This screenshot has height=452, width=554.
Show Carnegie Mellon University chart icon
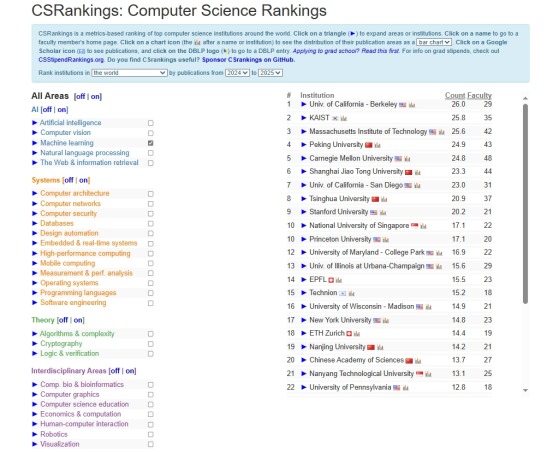pyautogui.click(x=407, y=159)
